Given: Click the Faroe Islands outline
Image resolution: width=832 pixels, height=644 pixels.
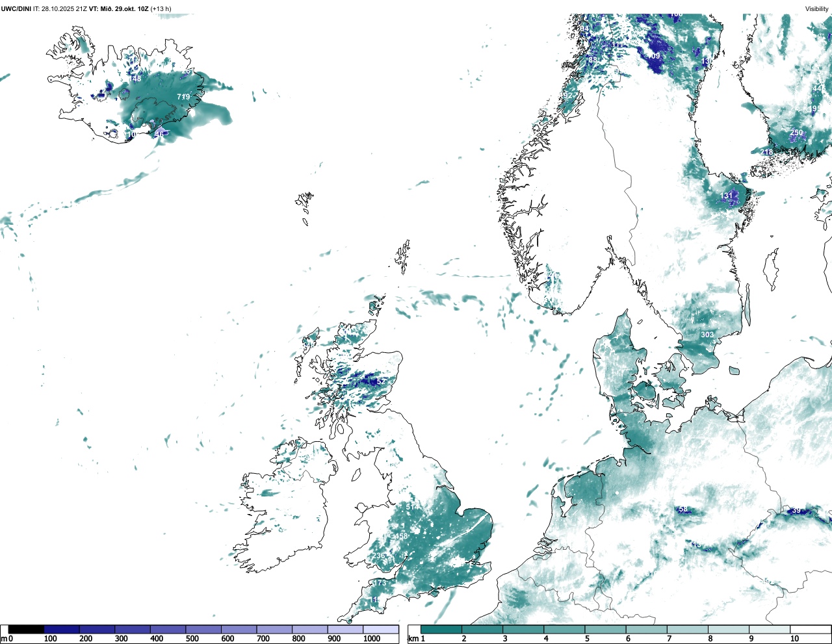Looking at the screenshot, I should 305,207.
